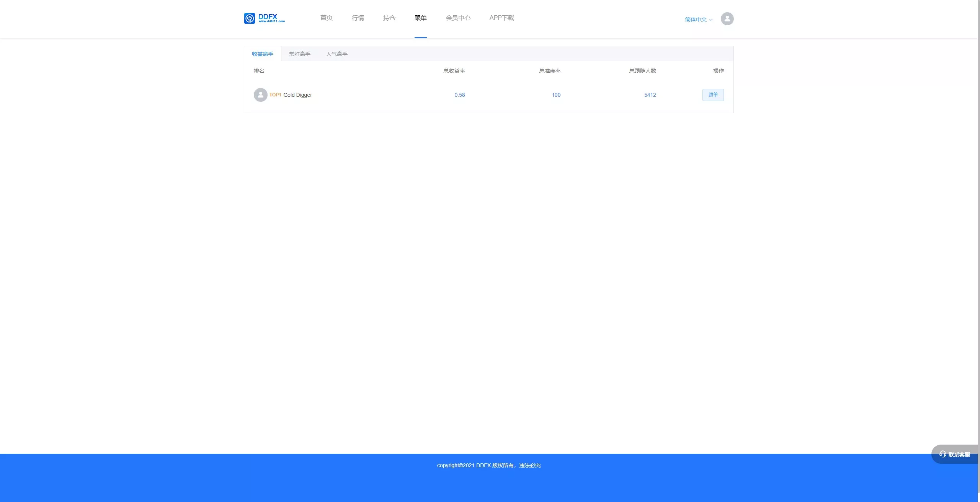
Task: Click the language dropdown chevron arrow
Action: click(711, 20)
